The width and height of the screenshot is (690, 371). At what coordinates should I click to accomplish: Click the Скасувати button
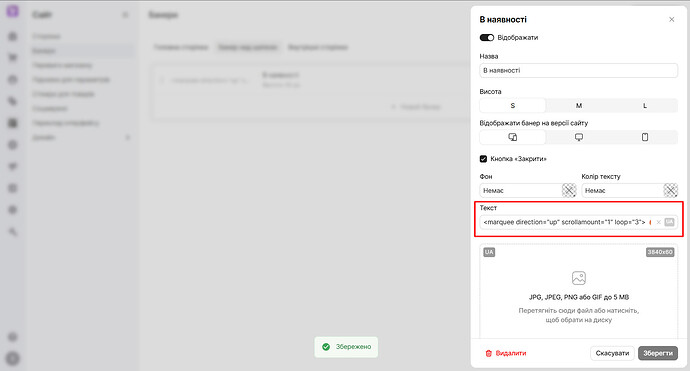(x=612, y=353)
